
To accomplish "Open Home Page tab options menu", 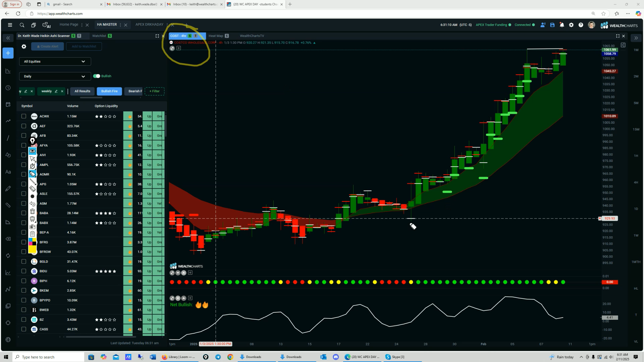I will (x=82, y=25).
